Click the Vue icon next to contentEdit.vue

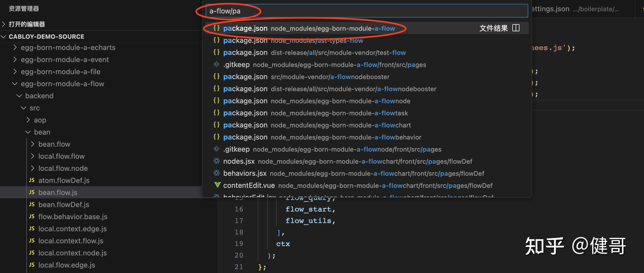click(217, 185)
